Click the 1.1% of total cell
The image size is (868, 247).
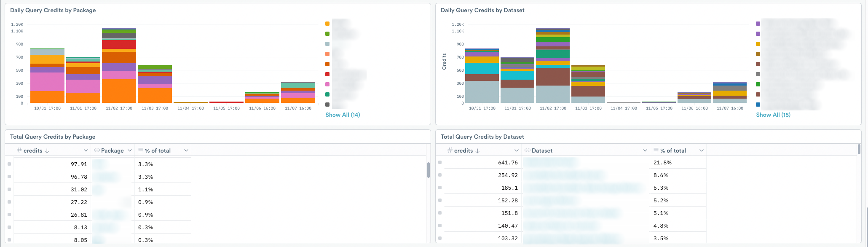tap(163, 189)
